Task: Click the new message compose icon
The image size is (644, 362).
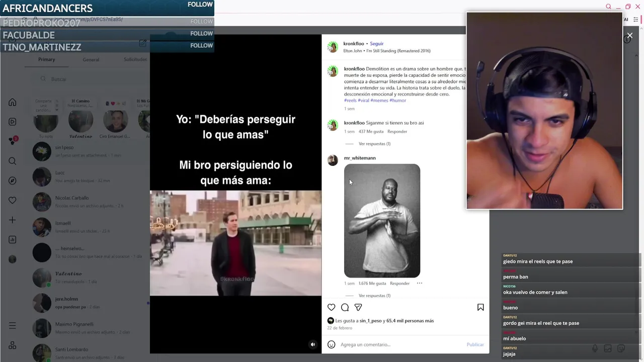Action: (143, 43)
